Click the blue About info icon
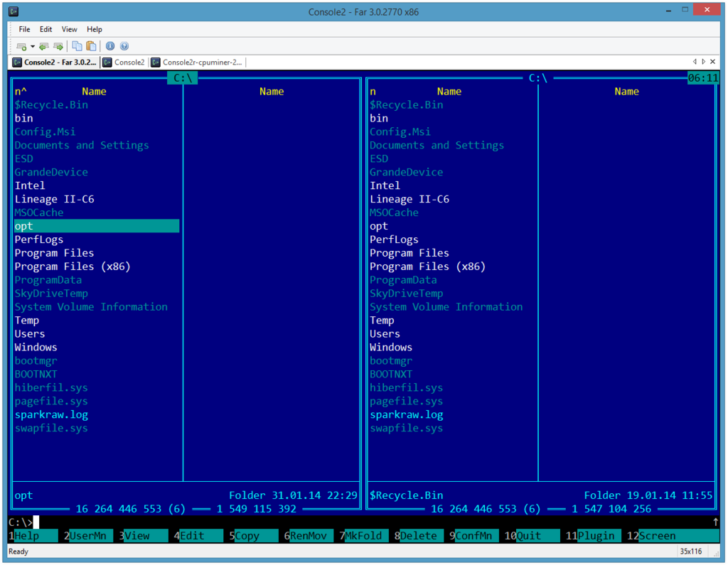The width and height of the screenshot is (728, 565). click(x=110, y=46)
